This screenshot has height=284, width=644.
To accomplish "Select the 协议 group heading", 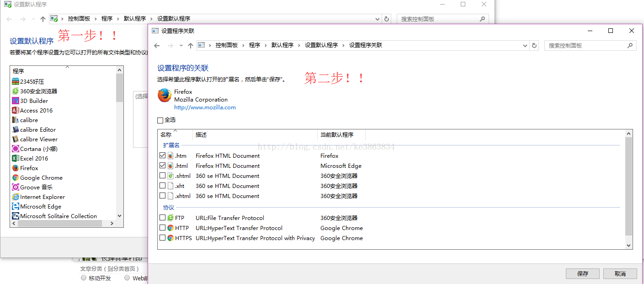I will [x=169, y=207].
